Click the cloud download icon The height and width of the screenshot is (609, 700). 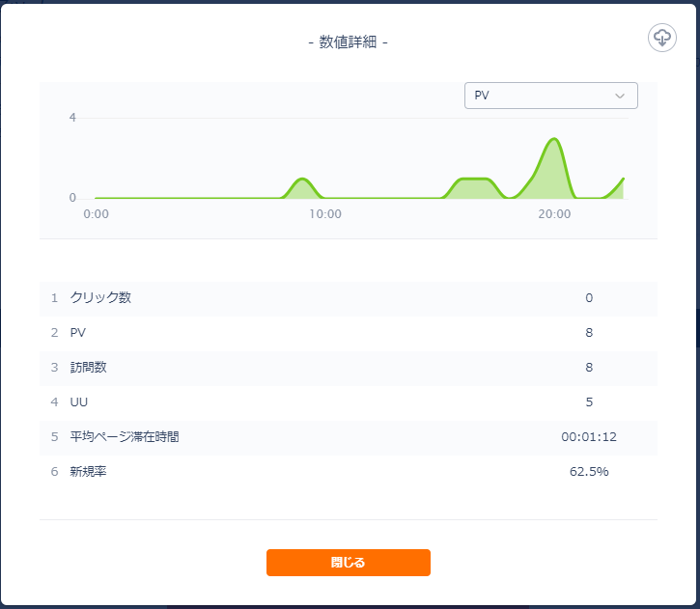coord(662,38)
